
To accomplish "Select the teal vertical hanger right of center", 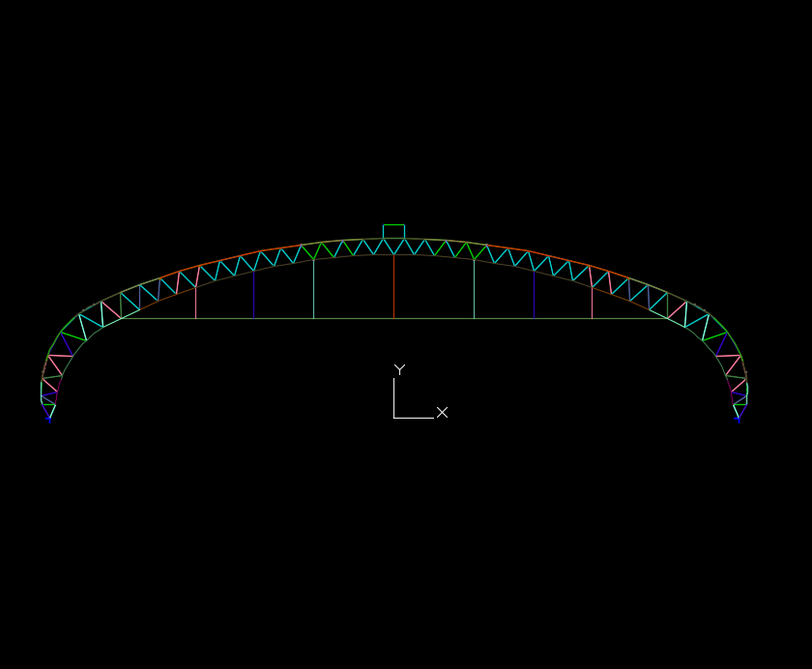I will (474, 289).
